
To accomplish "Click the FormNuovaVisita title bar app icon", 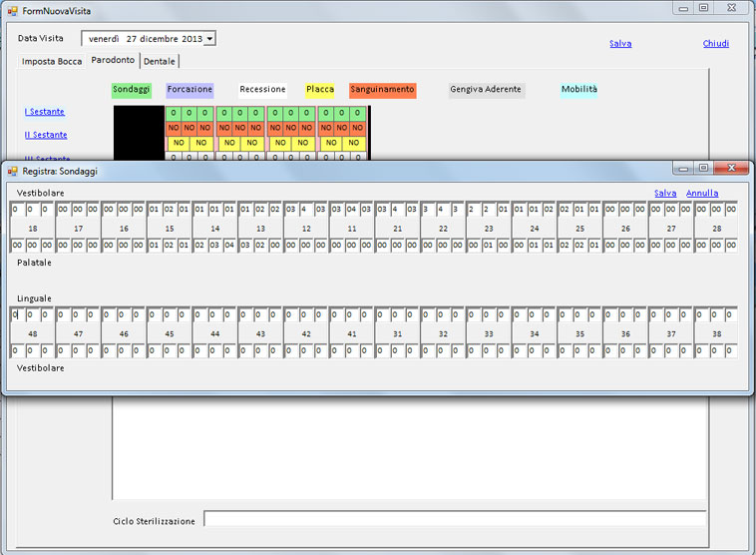I will 13,11.
